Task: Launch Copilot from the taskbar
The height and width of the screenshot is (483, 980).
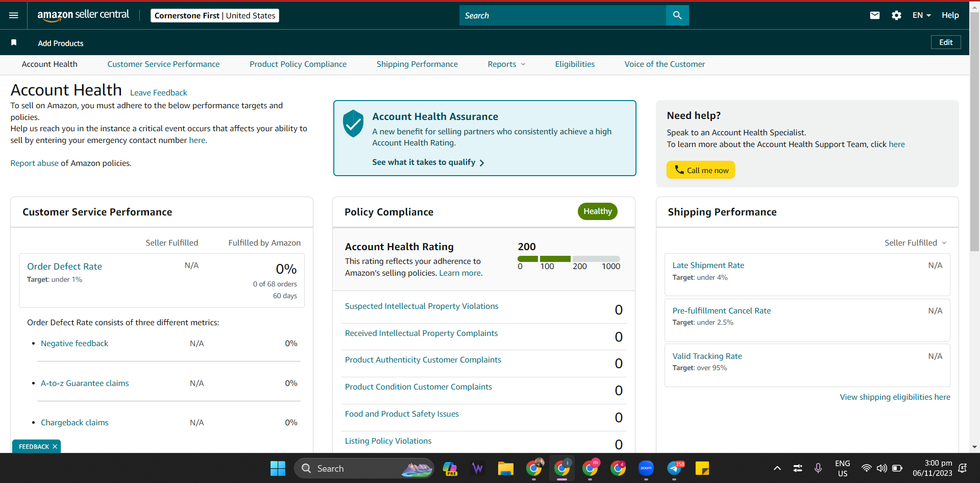Action: pyautogui.click(x=450, y=468)
